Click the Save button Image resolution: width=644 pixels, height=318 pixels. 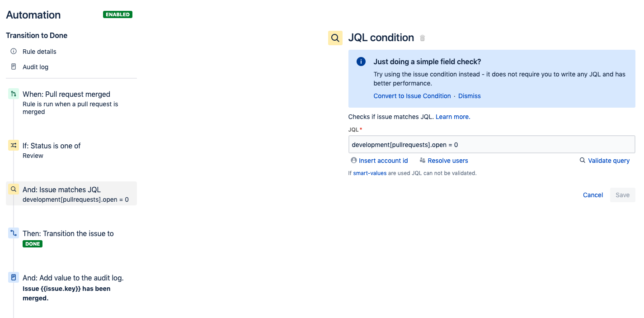pos(622,195)
